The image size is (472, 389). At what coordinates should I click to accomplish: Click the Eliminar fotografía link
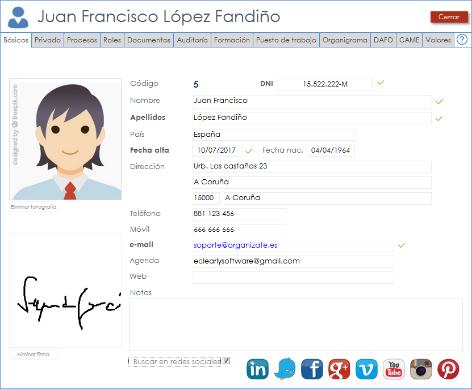(x=33, y=207)
